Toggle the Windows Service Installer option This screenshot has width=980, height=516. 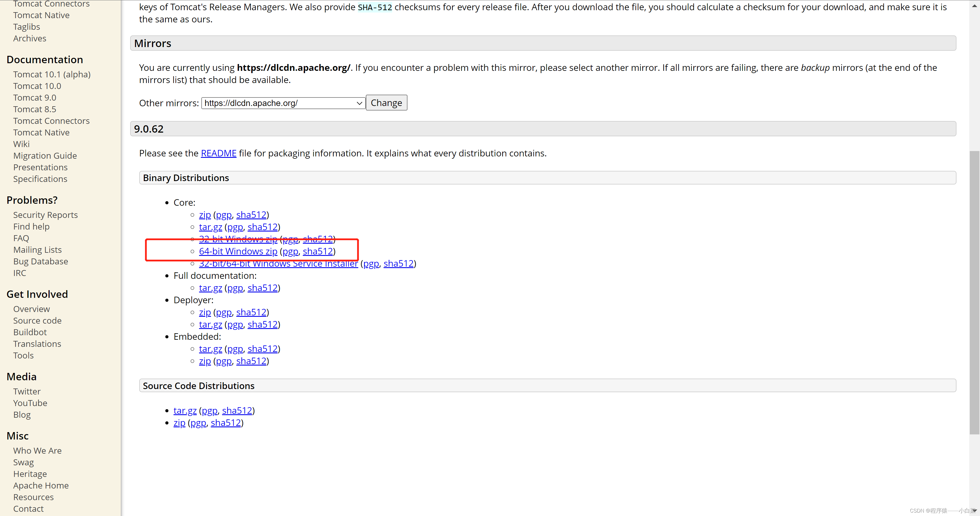click(279, 264)
